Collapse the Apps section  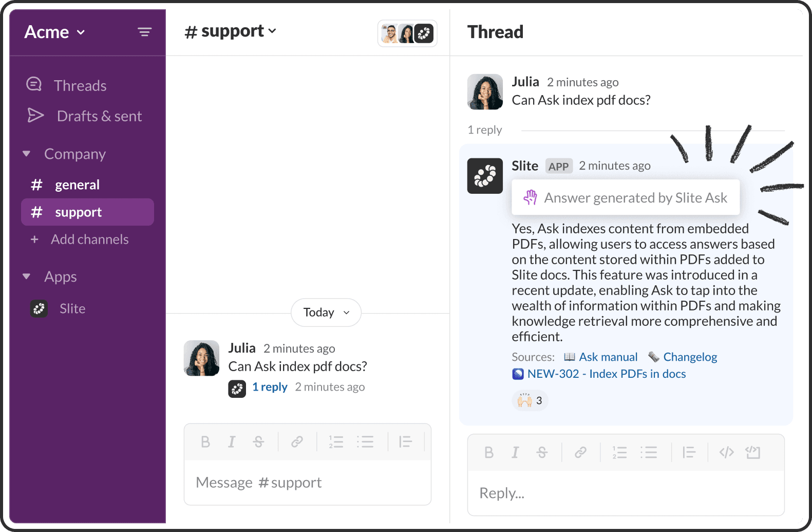click(x=27, y=277)
